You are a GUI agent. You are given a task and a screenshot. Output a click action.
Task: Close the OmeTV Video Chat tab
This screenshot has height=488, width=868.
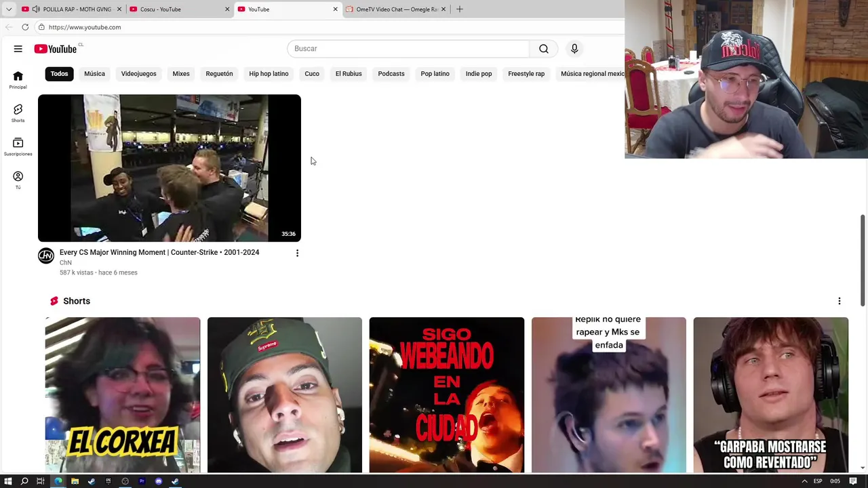tap(443, 9)
